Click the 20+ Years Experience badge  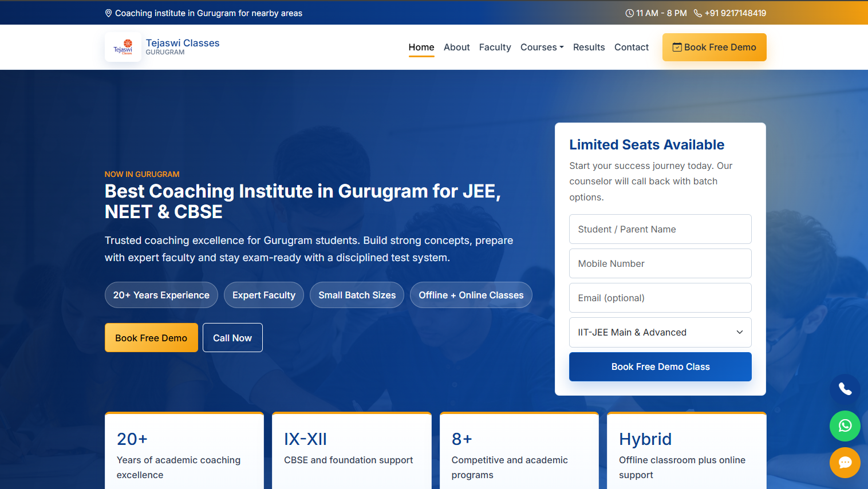(x=161, y=295)
